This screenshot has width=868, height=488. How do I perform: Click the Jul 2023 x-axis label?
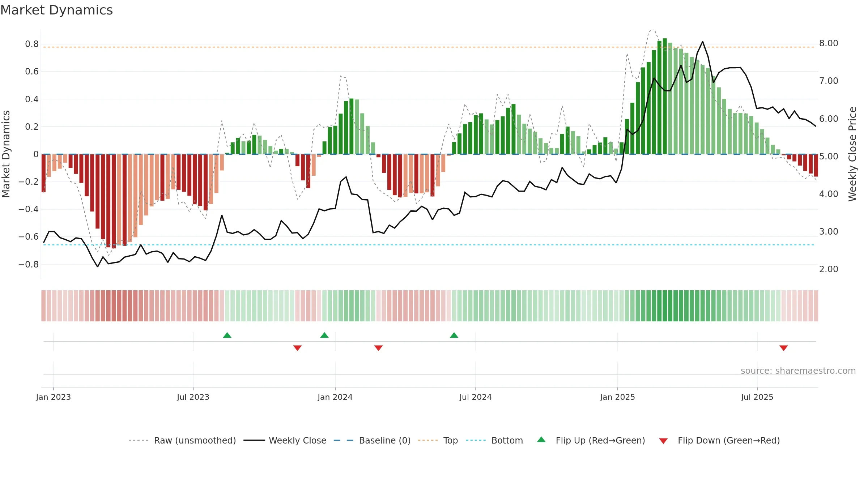click(193, 397)
